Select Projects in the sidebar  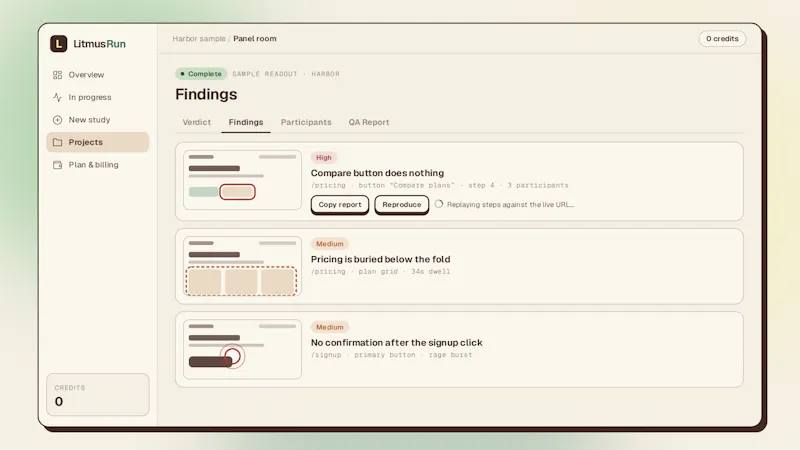[x=97, y=142]
